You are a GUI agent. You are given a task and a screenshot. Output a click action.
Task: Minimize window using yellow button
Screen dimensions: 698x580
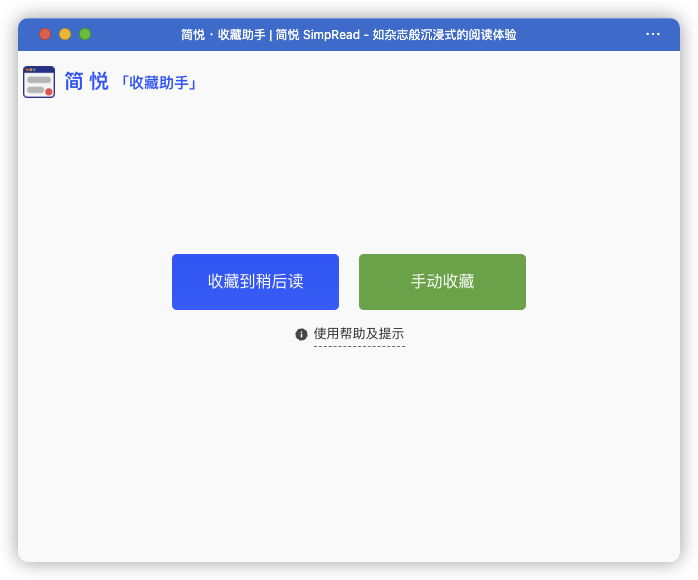click(65, 34)
